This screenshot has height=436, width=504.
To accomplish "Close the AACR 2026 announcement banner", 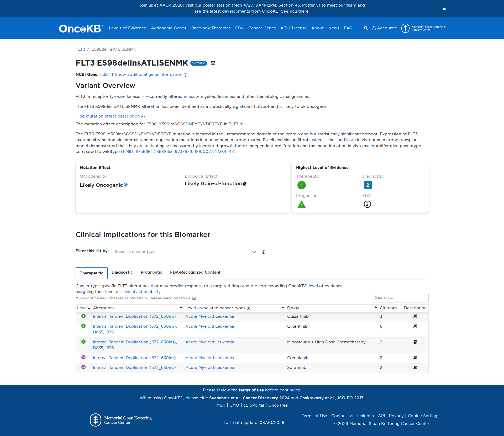I will (444, 9).
